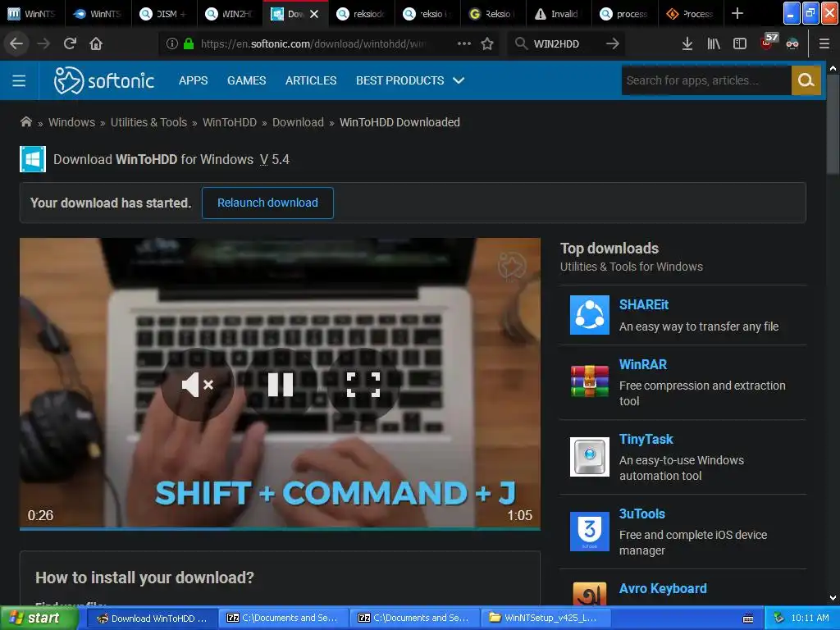
Task: Switch the video to fullscreen
Action: tap(363, 385)
